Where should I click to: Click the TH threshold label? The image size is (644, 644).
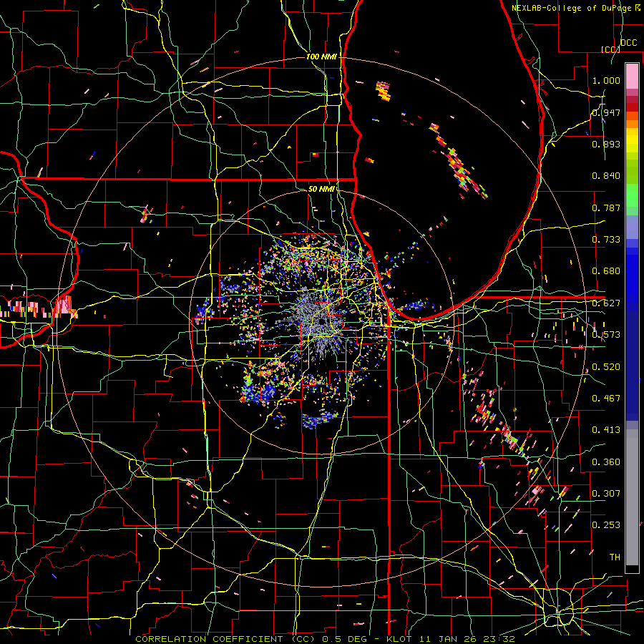[x=615, y=557]
